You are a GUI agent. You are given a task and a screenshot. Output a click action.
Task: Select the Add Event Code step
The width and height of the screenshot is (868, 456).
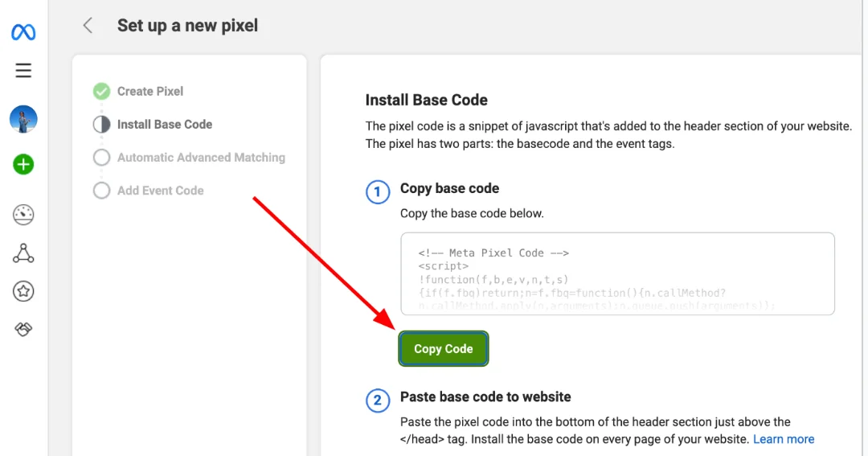160,191
